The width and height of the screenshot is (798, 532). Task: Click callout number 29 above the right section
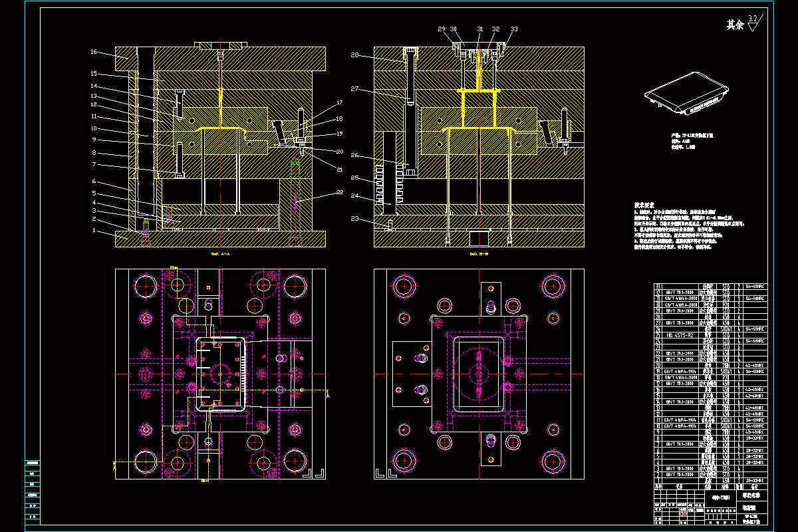click(x=441, y=29)
